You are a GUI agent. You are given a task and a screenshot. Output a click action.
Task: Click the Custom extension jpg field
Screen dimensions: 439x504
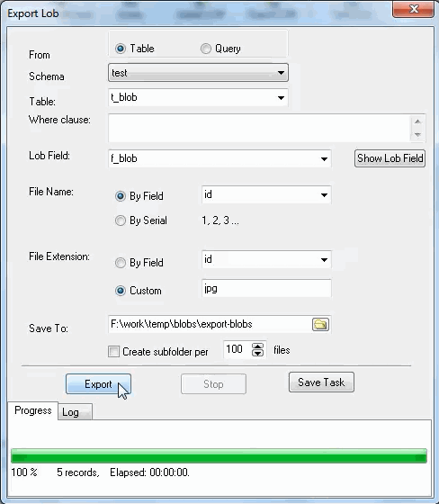(x=266, y=288)
